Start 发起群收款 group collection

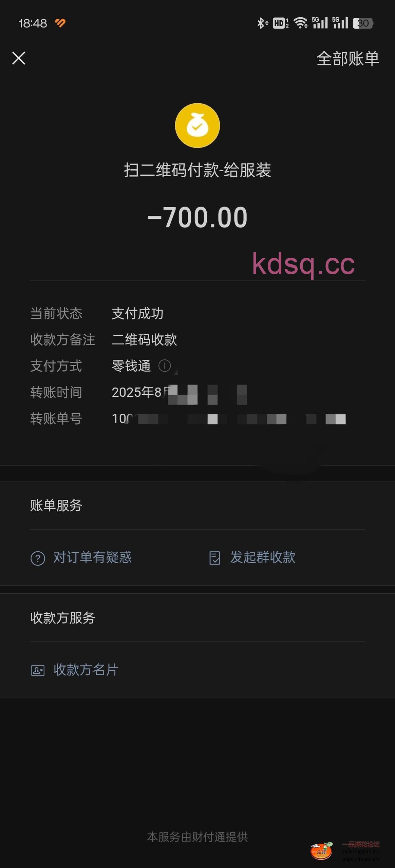click(263, 557)
